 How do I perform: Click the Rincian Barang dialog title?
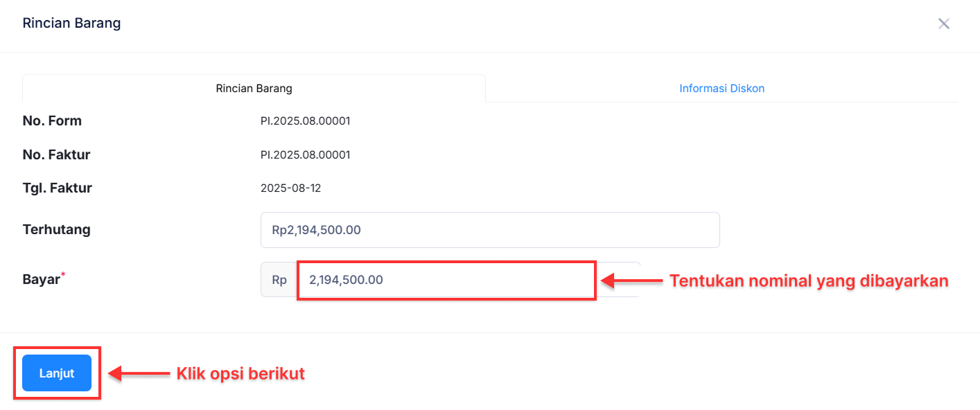click(x=71, y=24)
